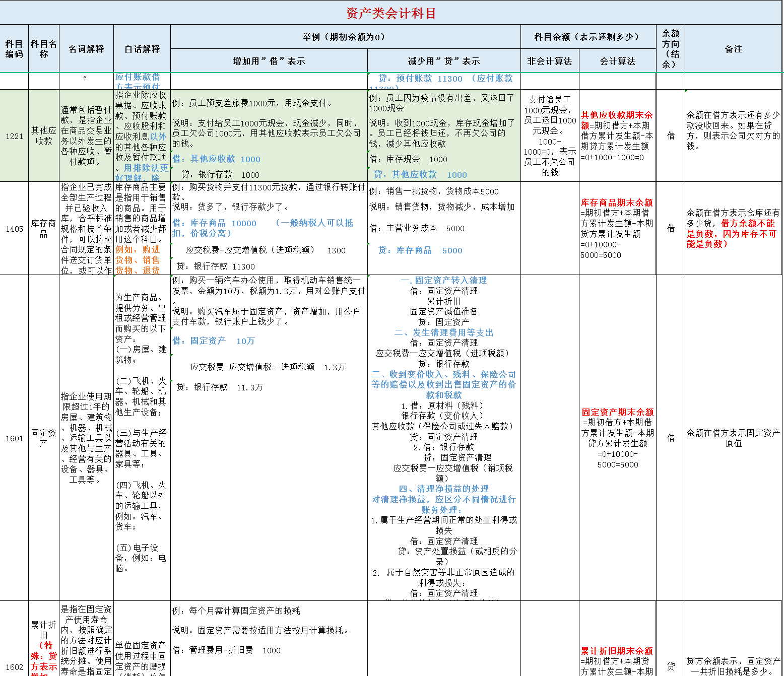Select the 科目编码 column header
This screenshot has width=784, height=676.
click(x=14, y=49)
